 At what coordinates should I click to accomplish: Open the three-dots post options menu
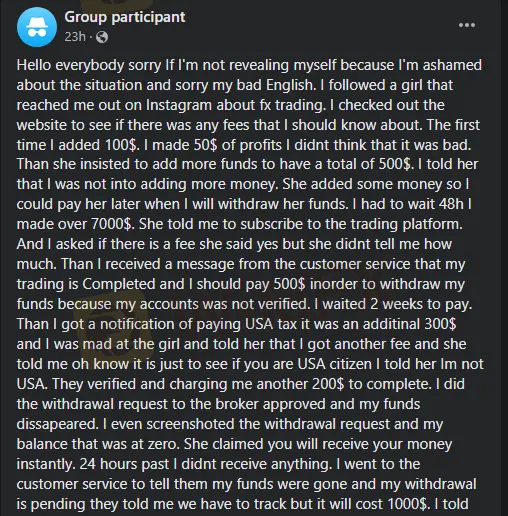(x=467, y=25)
